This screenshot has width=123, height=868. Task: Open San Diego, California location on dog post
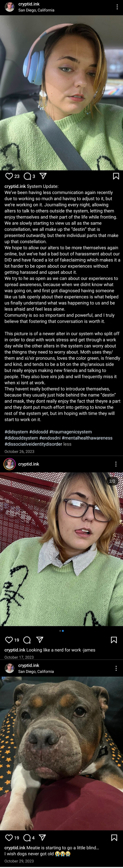pos(36,671)
